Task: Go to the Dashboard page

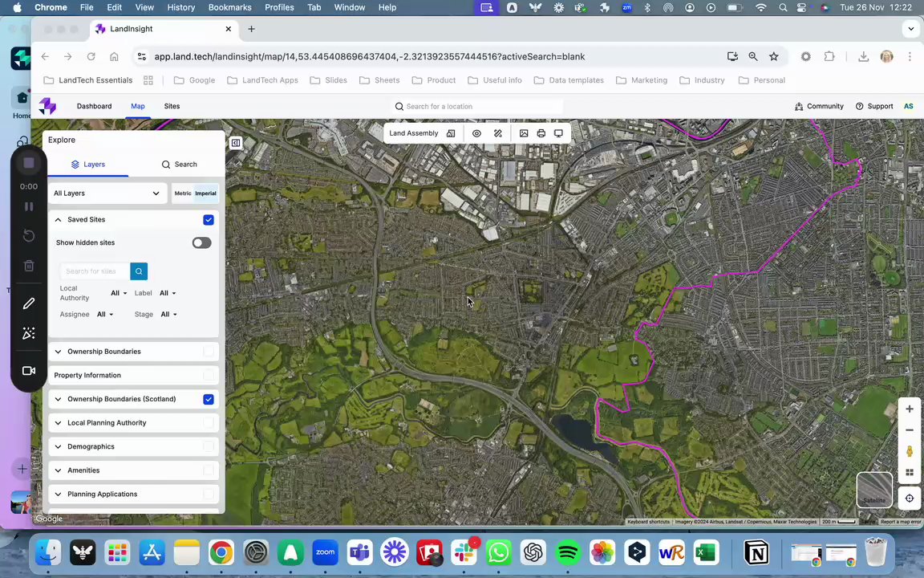Action: pos(94,106)
